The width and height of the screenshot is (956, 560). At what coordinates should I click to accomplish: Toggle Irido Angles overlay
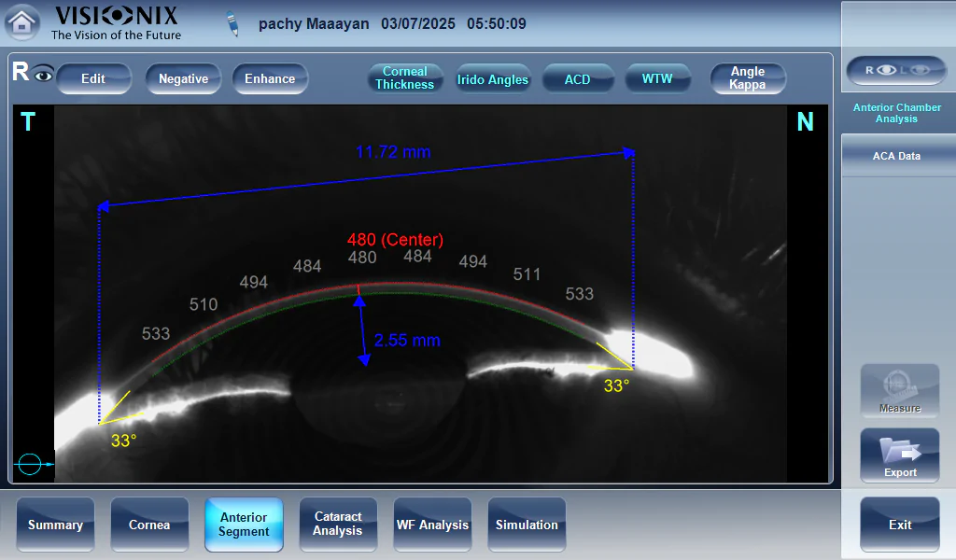492,79
